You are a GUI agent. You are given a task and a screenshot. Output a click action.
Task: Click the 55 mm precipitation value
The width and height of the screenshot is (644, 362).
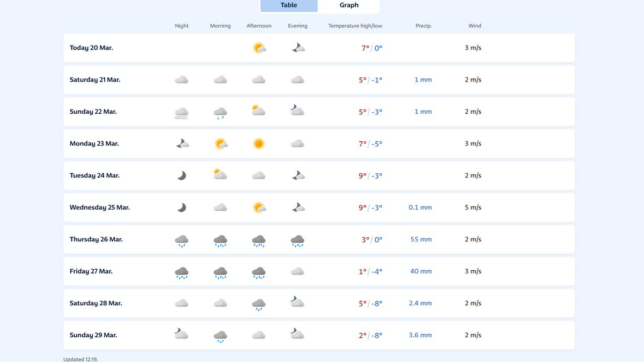421,239
